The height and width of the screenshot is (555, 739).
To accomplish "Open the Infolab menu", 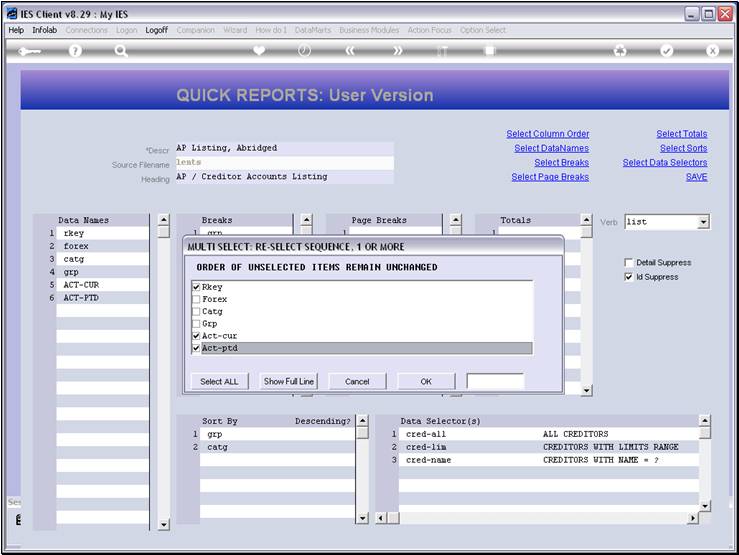I will (44, 30).
